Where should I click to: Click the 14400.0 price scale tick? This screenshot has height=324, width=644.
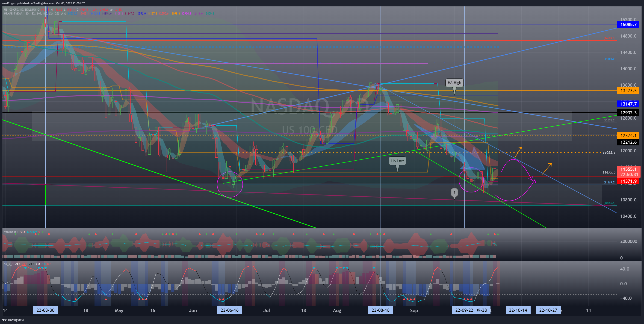pyautogui.click(x=628, y=53)
